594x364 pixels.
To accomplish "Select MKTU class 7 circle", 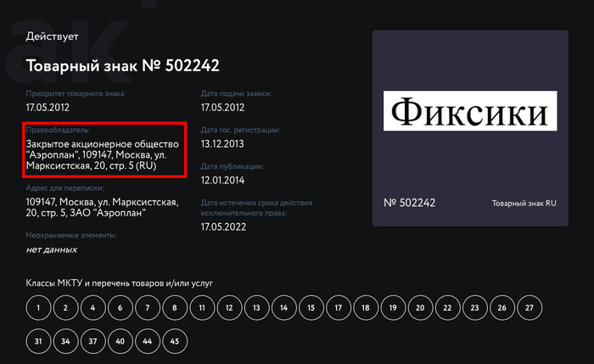I will [x=148, y=307].
